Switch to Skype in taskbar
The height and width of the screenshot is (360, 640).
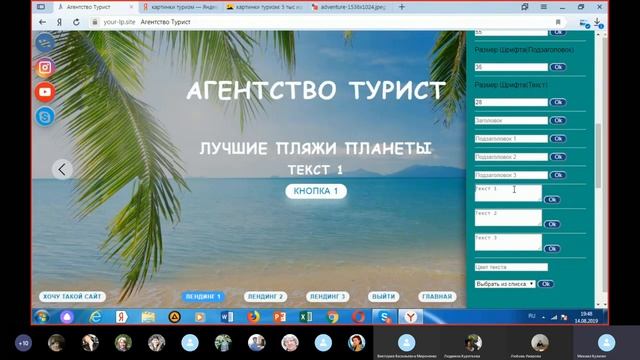click(x=384, y=317)
